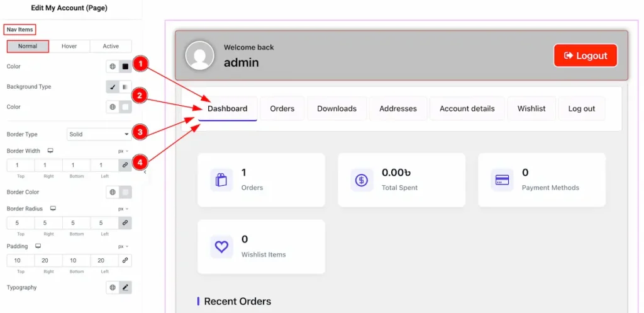644x313 pixels.
Task: Click the global color globe icon for Border Color
Action: 113,192
